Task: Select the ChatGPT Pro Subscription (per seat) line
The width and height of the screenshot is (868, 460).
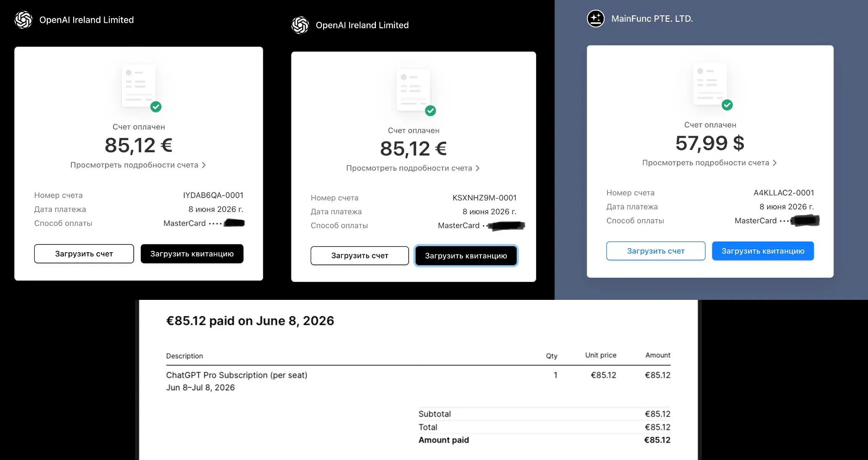Action: 237,375
